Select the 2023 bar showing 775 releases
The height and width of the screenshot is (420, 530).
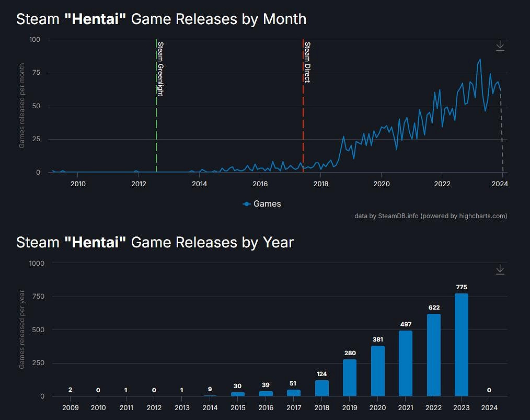click(x=461, y=345)
